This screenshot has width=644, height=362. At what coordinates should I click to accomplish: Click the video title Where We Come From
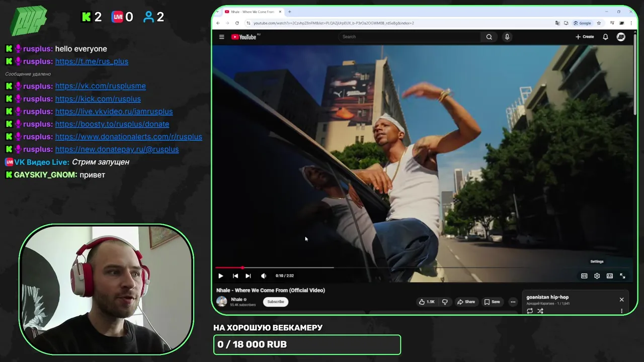(x=271, y=290)
